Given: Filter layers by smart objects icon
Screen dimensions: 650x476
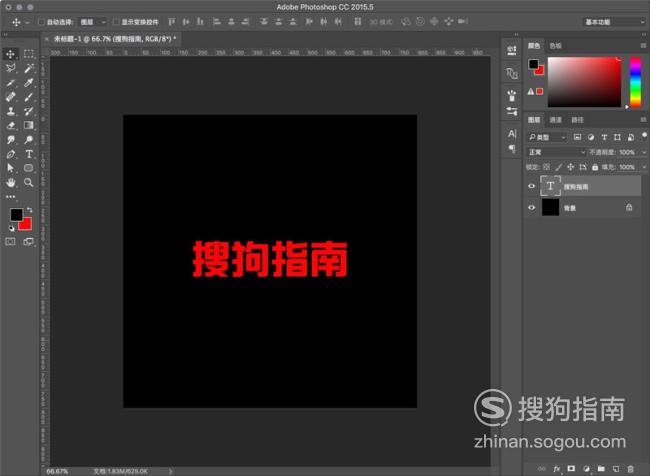Looking at the screenshot, I should pos(631,137).
